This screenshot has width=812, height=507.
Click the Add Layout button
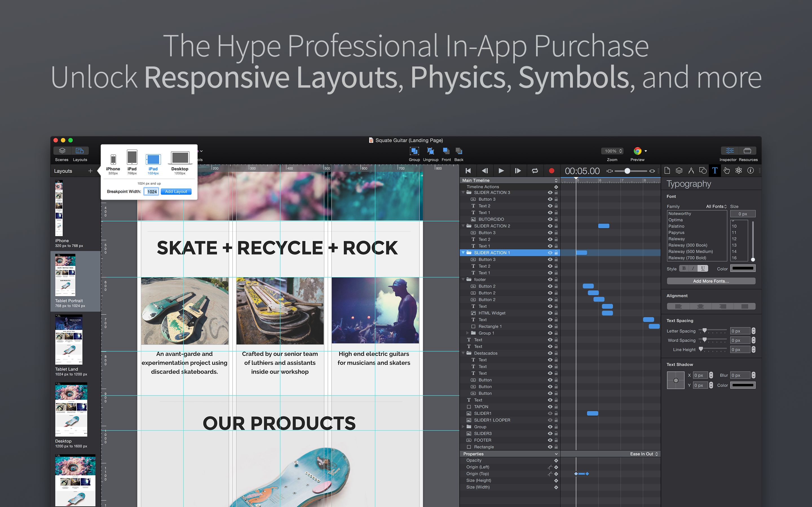click(x=176, y=192)
